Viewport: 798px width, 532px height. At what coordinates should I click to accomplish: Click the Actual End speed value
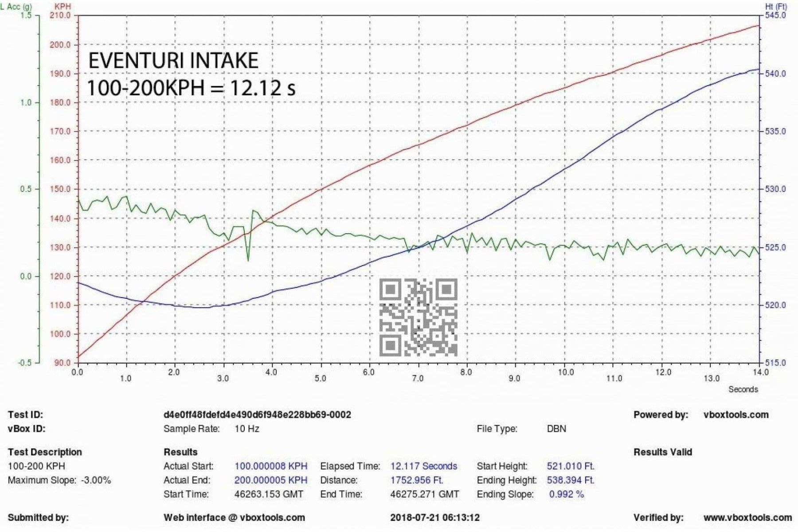pos(270,480)
